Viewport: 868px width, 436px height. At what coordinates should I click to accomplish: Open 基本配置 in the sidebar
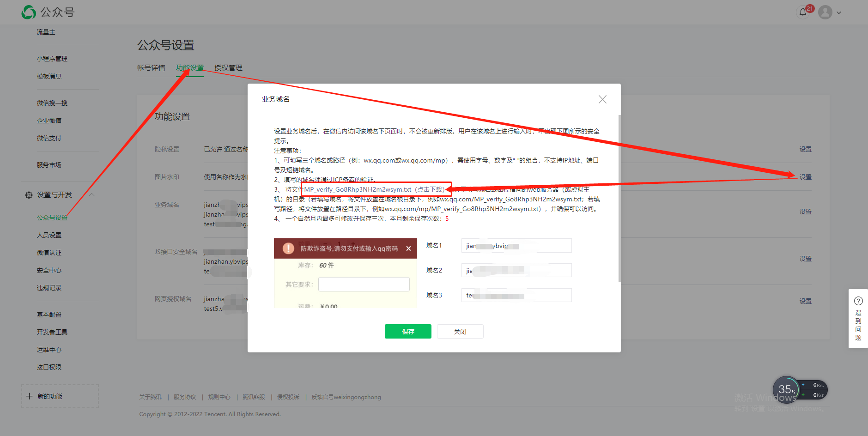coord(49,315)
